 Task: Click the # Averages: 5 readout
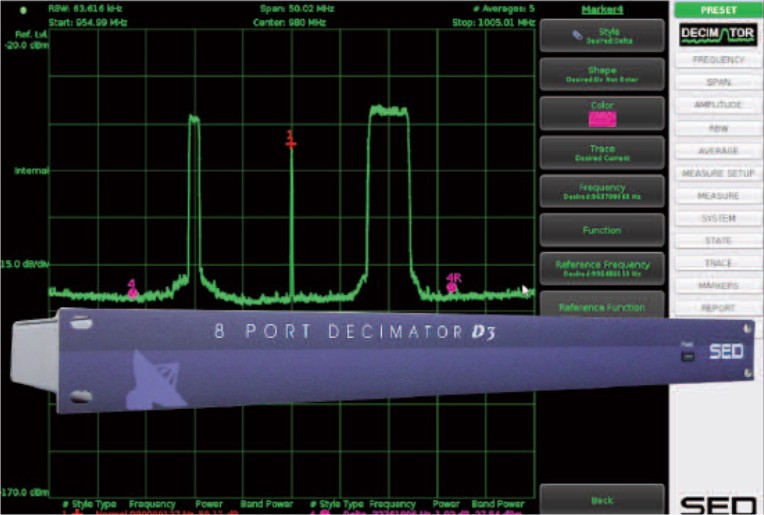tap(504, 9)
